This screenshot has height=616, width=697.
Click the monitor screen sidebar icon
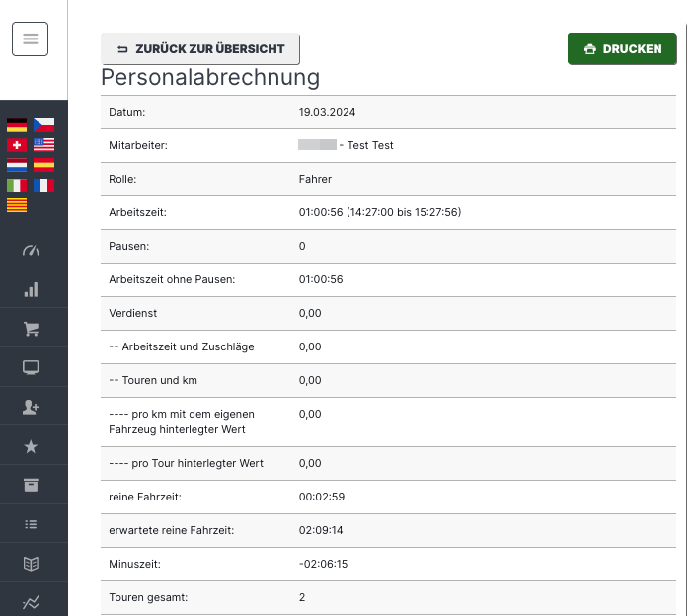point(31,368)
